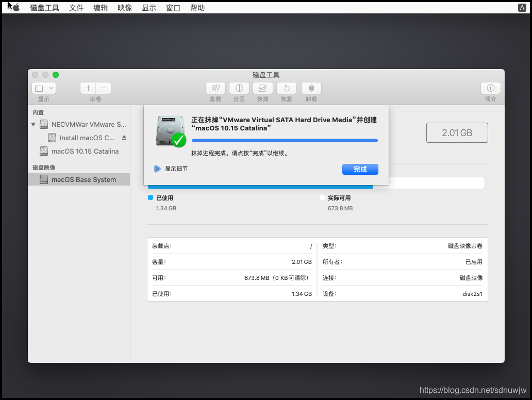532x400 pixels.
Task: Click the green zoom window button
Action: (56, 75)
